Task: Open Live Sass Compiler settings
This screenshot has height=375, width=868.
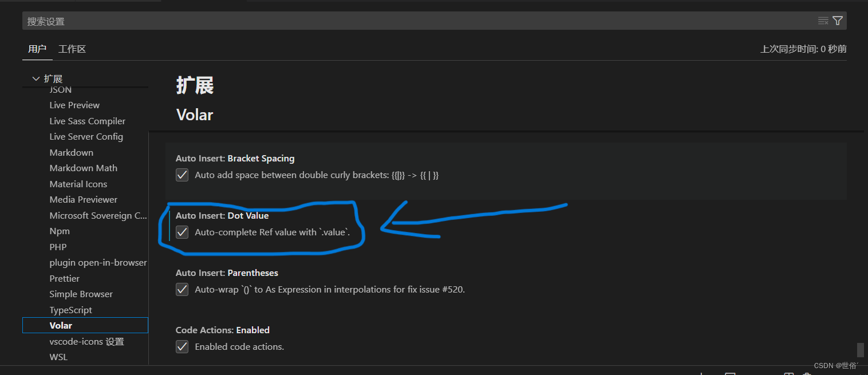Action: [87, 121]
